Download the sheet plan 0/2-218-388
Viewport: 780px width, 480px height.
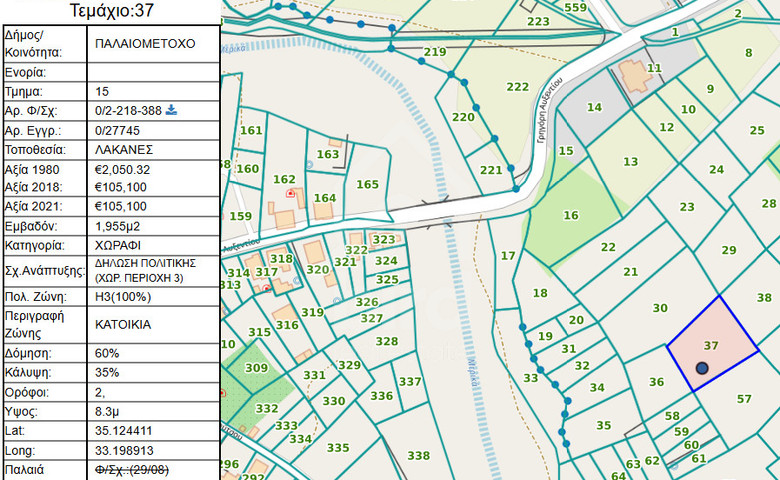click(x=171, y=110)
